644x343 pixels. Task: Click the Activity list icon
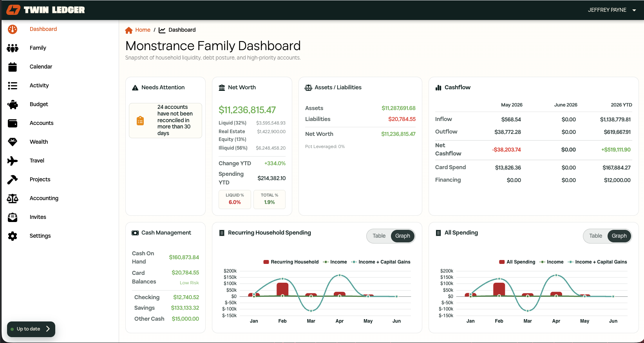click(13, 85)
